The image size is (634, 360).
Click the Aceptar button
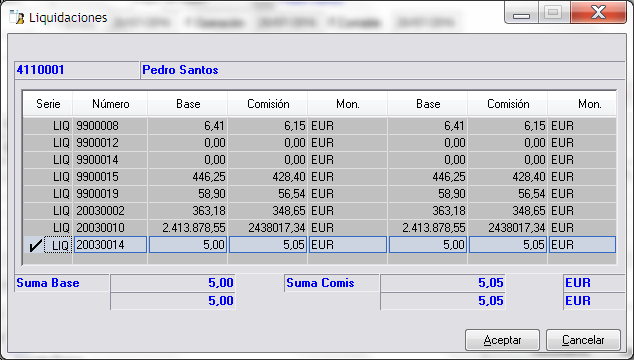pyautogui.click(x=502, y=340)
